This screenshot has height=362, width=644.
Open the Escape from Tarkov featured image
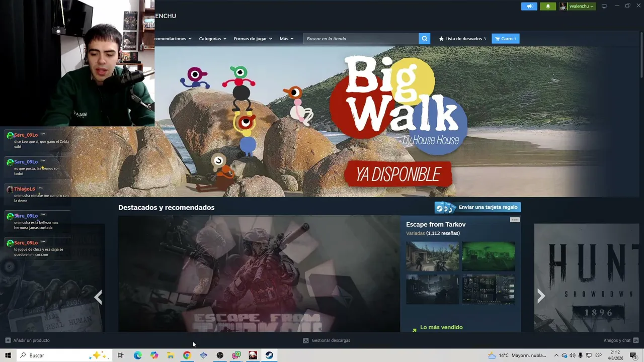tap(259, 274)
